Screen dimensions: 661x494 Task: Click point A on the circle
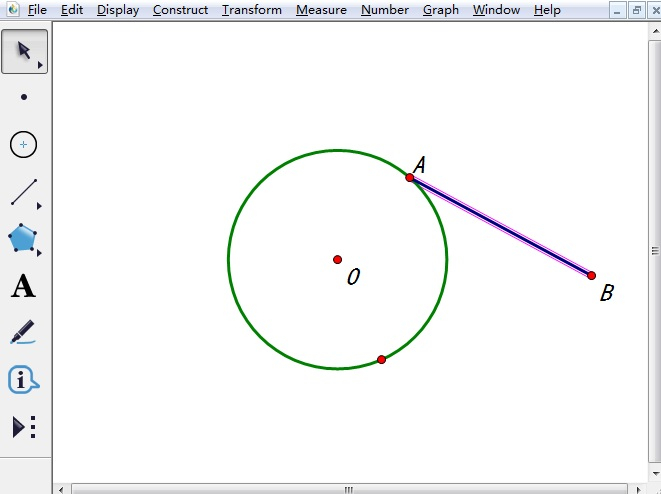pos(410,177)
